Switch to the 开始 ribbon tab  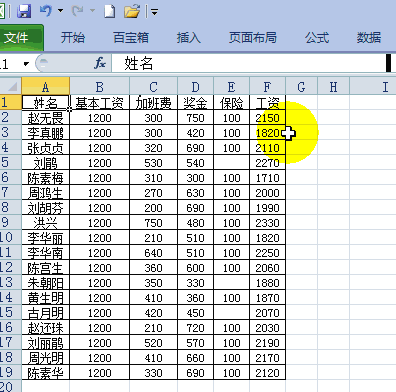pyautogui.click(x=73, y=37)
